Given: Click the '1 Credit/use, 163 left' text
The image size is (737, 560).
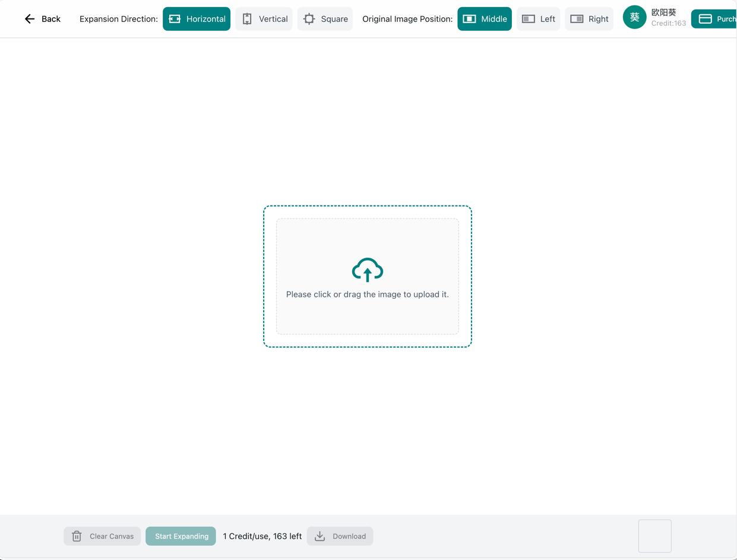Looking at the screenshot, I should pos(262,536).
